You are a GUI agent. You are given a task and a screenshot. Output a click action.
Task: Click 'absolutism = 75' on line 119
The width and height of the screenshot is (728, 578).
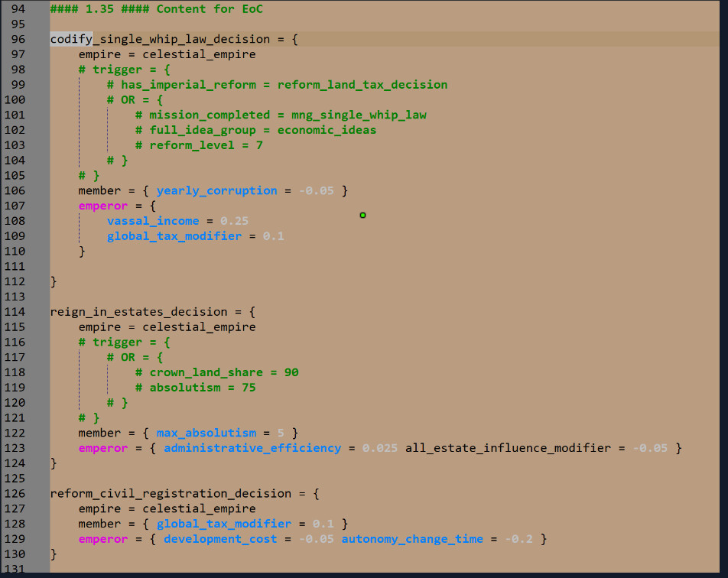coord(203,388)
